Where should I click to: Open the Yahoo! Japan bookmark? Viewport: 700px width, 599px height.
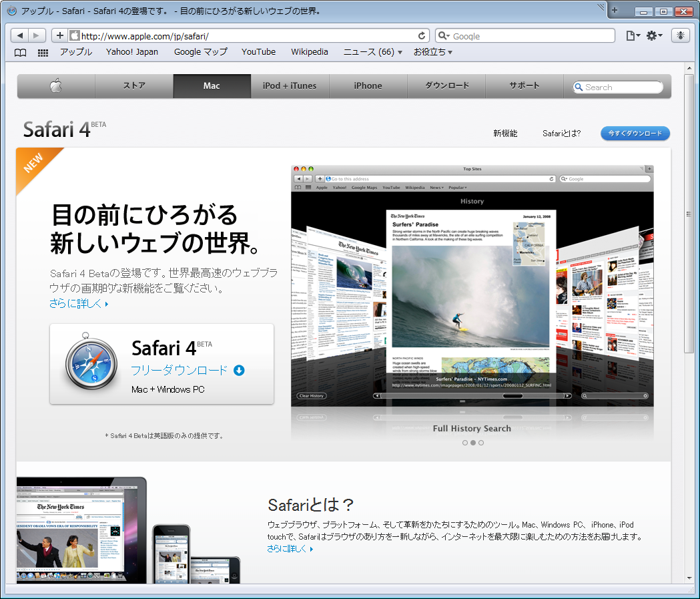132,52
